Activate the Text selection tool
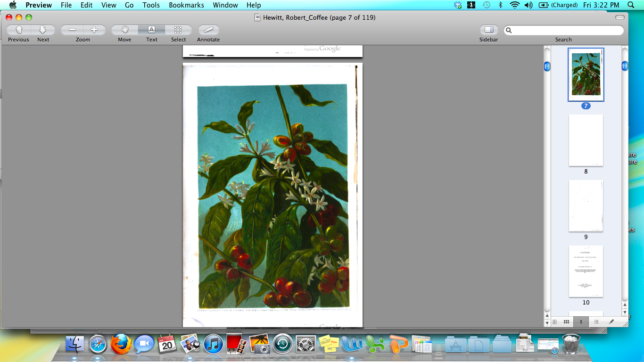644x362 pixels. [x=151, y=30]
